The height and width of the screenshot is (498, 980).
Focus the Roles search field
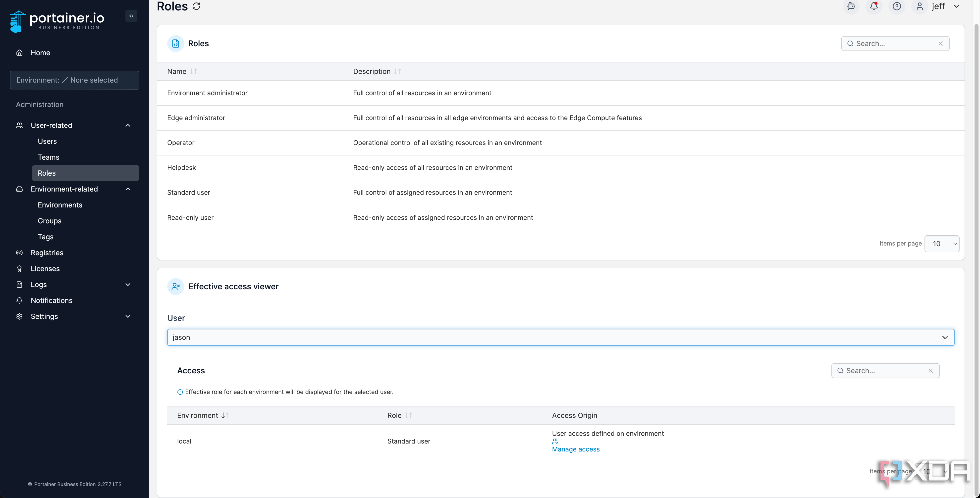coord(895,44)
